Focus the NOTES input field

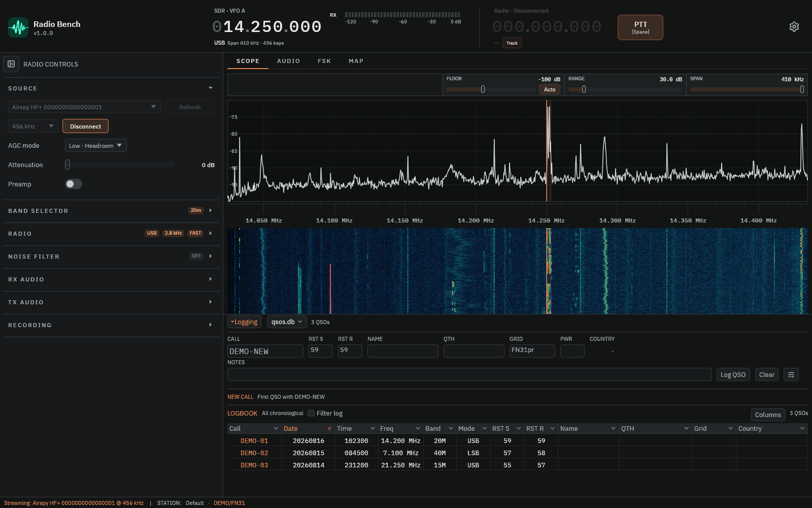469,374
